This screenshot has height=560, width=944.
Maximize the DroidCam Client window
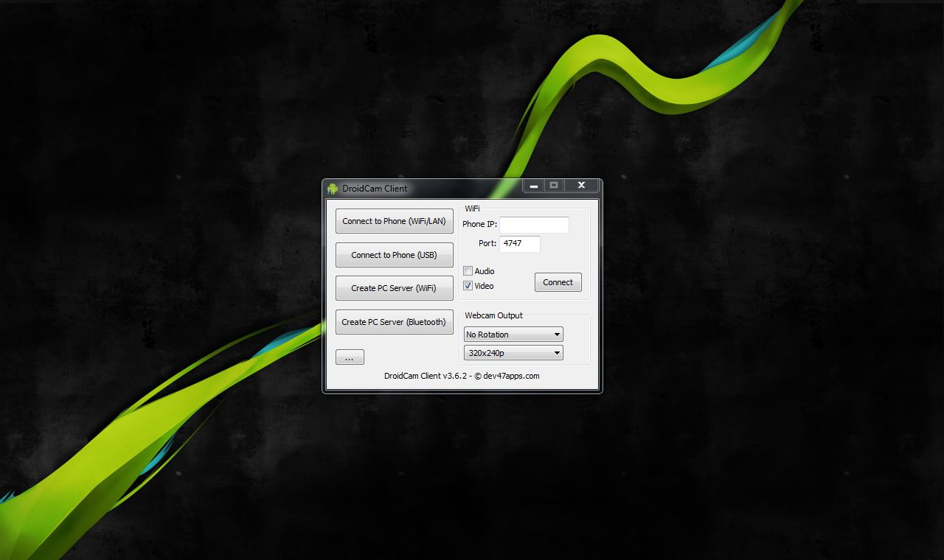(x=555, y=186)
